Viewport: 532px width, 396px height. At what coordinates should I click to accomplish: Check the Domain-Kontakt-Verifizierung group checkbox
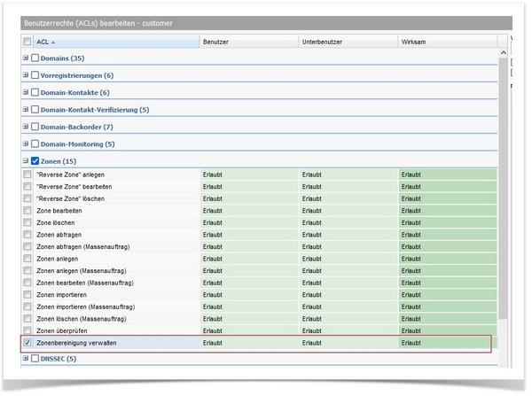tap(35, 110)
